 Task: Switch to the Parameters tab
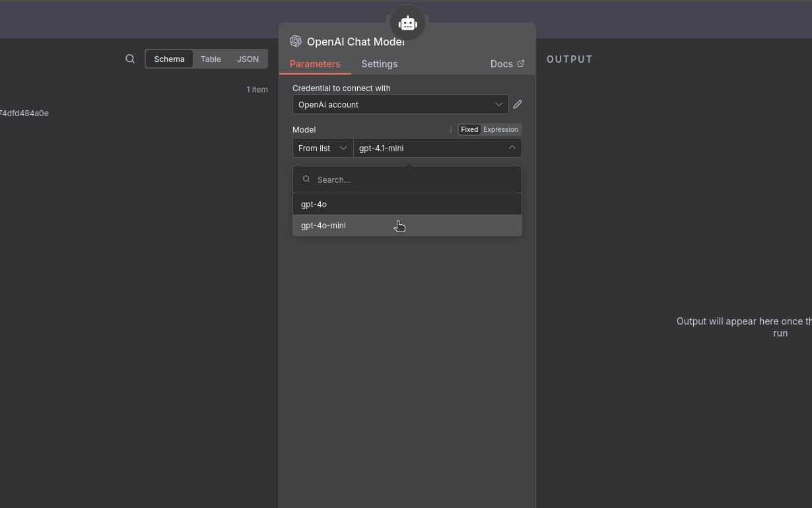tap(315, 64)
